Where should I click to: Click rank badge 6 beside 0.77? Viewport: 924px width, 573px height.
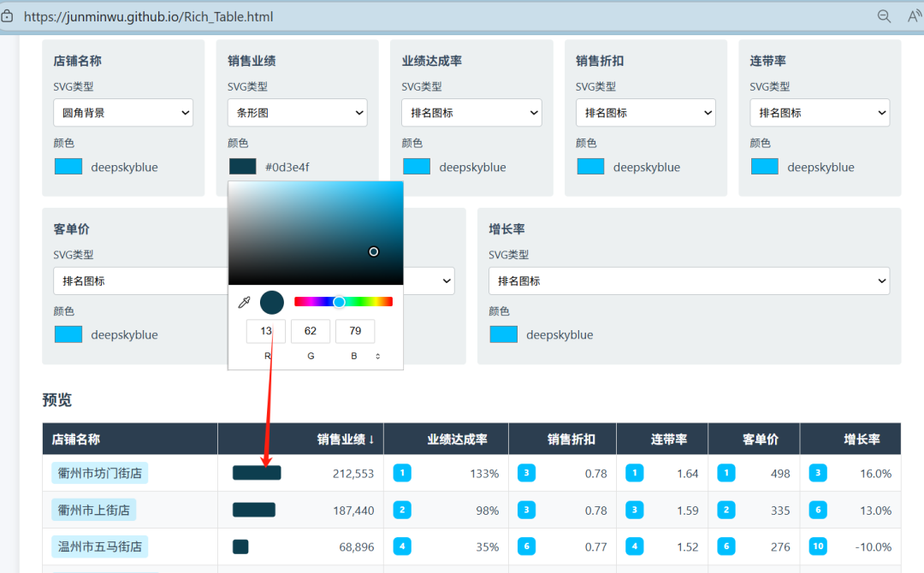[x=527, y=546]
